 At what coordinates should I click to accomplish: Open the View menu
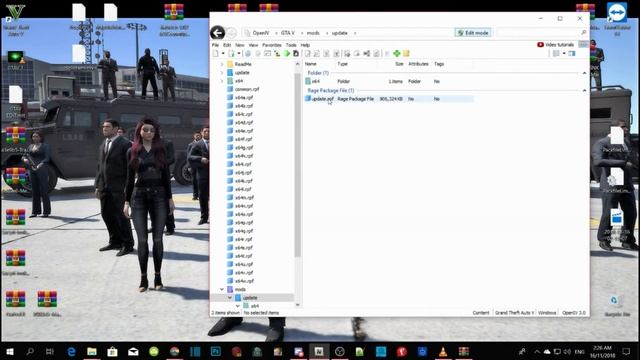[x=253, y=45]
